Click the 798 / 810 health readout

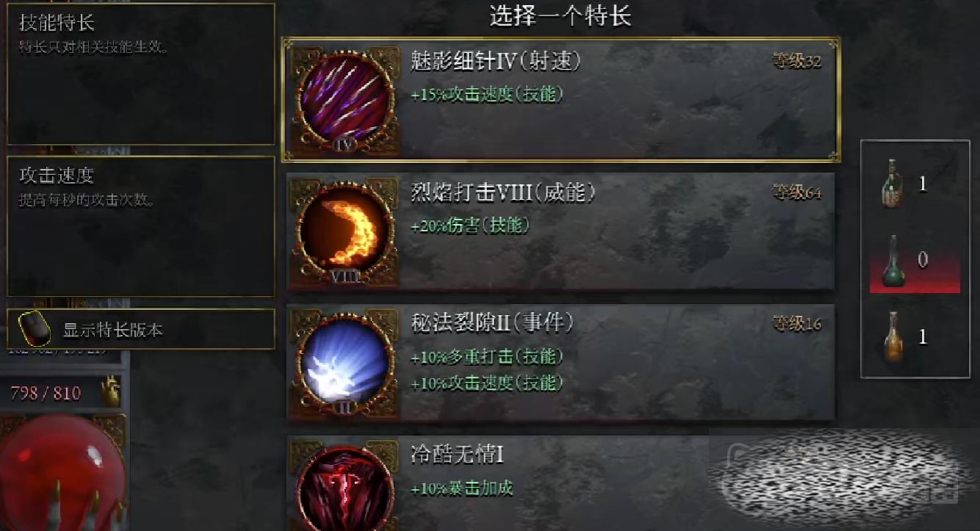pyautogui.click(x=46, y=393)
